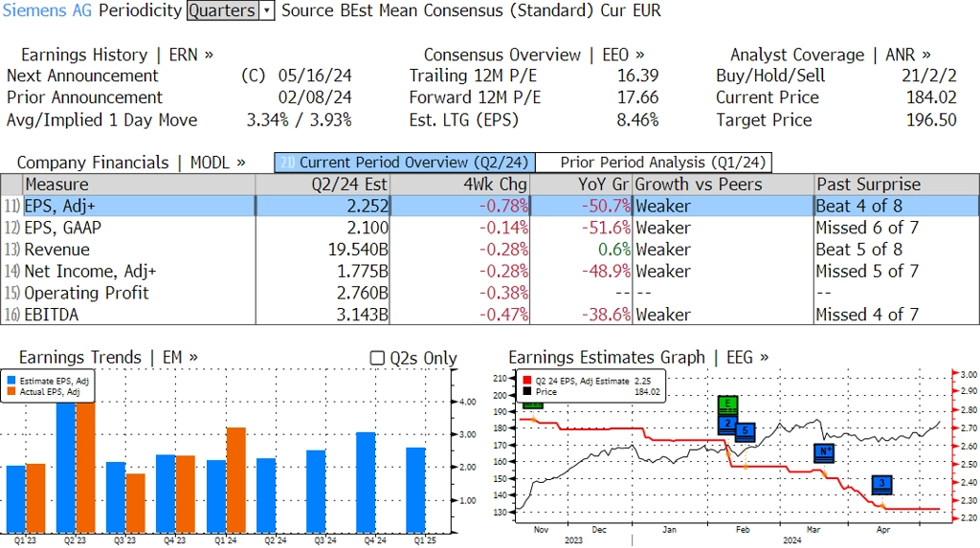Image resolution: width=980 pixels, height=548 pixels.
Task: Toggle the Q2s Only checkbox
Action: coord(377,358)
